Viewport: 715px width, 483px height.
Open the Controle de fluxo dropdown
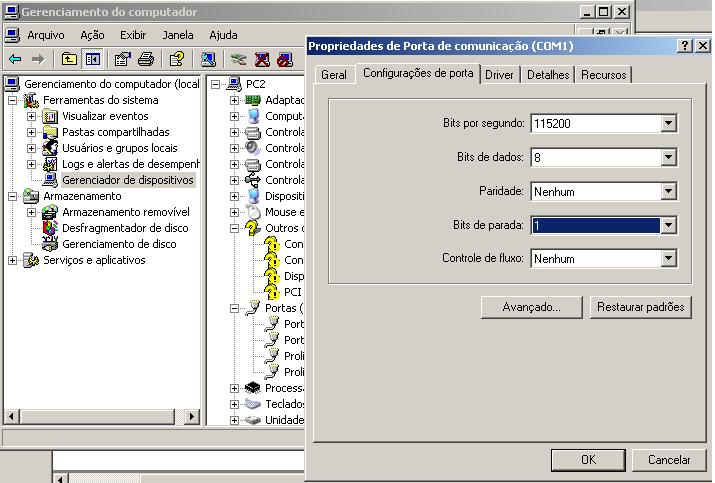tap(668, 259)
